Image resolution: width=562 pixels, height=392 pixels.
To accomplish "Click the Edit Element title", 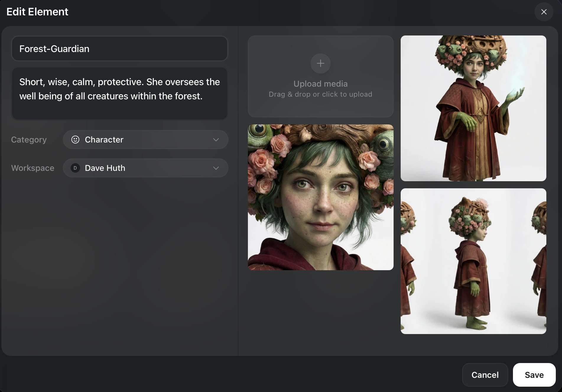I will (x=37, y=12).
